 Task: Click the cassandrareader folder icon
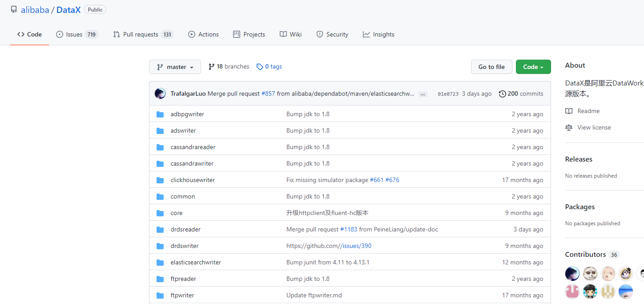pyautogui.click(x=160, y=147)
